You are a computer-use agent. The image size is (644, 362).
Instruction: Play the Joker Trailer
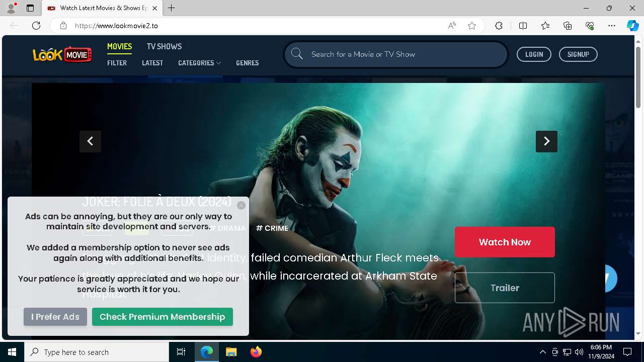[x=505, y=288]
